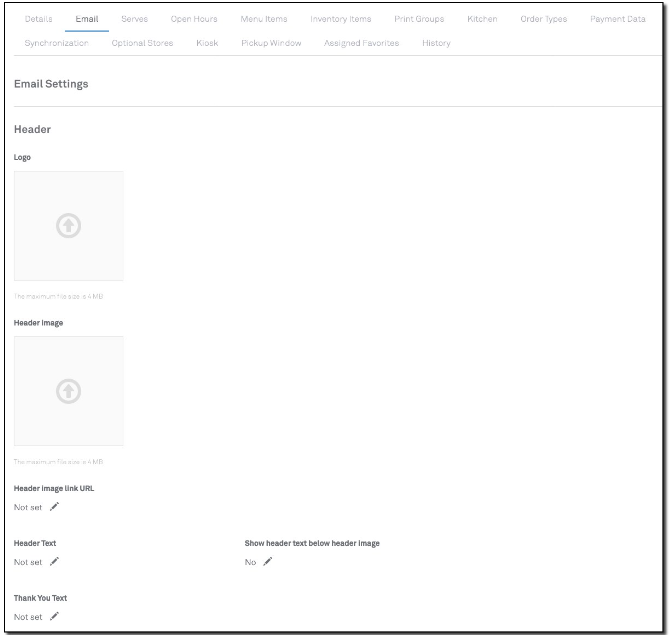Switch to the Details tab
The width and height of the screenshot is (669, 635).
click(x=38, y=20)
